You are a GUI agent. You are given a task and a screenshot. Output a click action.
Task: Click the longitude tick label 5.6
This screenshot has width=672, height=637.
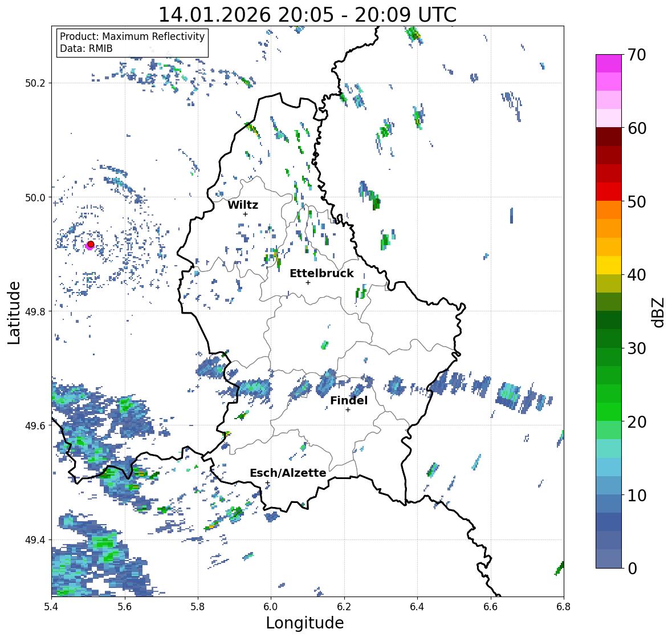[125, 606]
